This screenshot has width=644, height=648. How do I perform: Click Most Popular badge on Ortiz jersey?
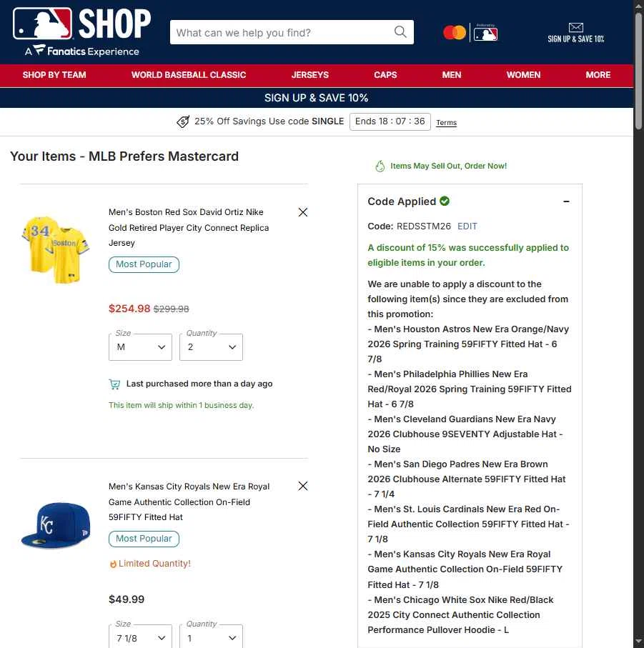[x=144, y=264]
